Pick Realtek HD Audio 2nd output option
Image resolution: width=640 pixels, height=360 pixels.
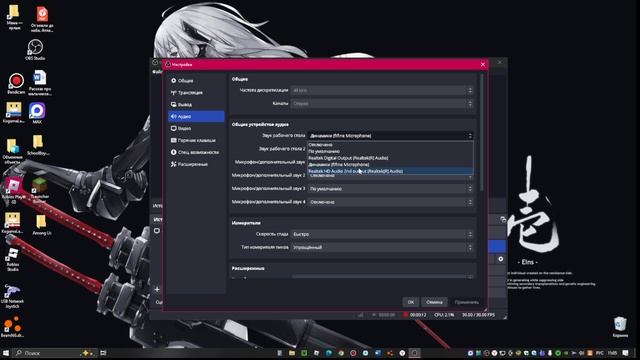click(390, 171)
